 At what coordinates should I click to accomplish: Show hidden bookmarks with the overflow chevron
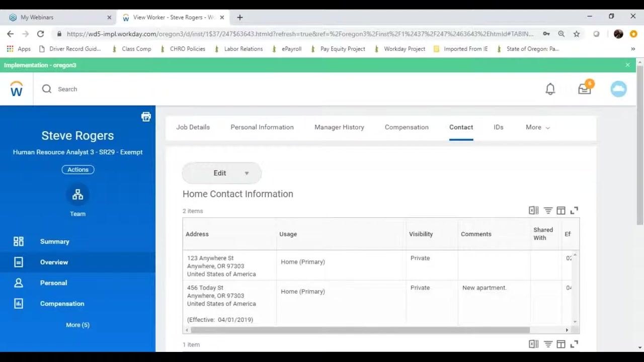[x=633, y=49]
